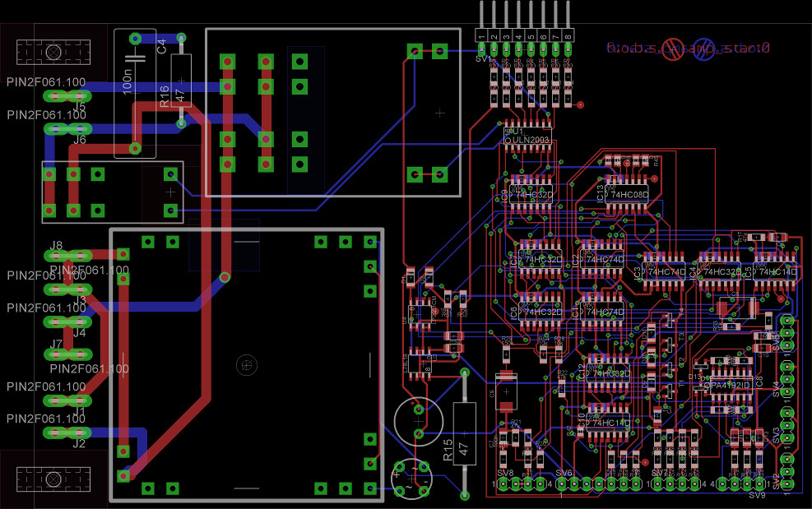Click pin 1 of SV1 header
The height and width of the screenshot is (509, 812).
[x=481, y=37]
